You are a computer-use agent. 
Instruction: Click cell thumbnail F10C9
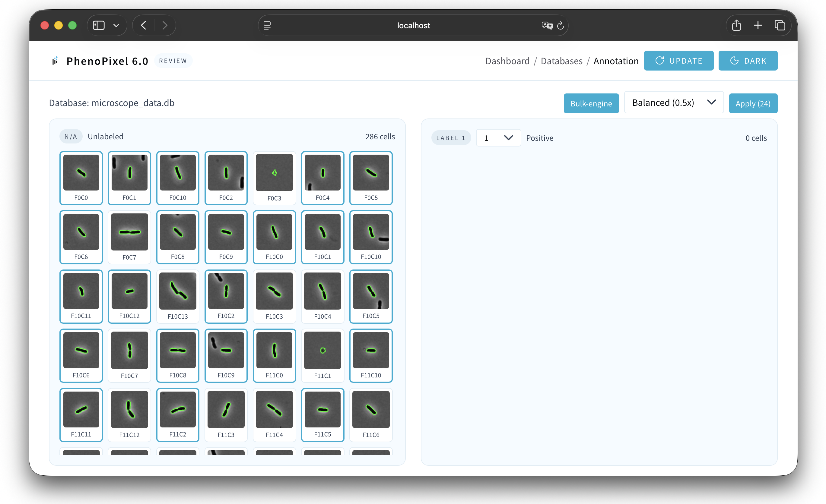[226, 350]
